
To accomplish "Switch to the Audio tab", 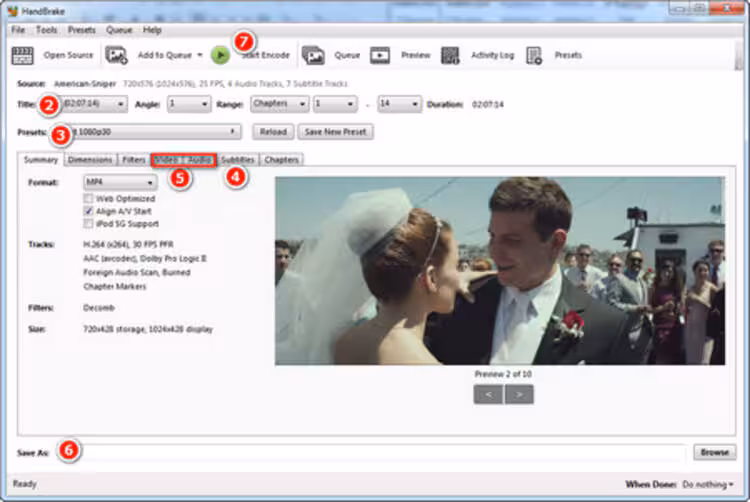I will pyautogui.click(x=199, y=160).
